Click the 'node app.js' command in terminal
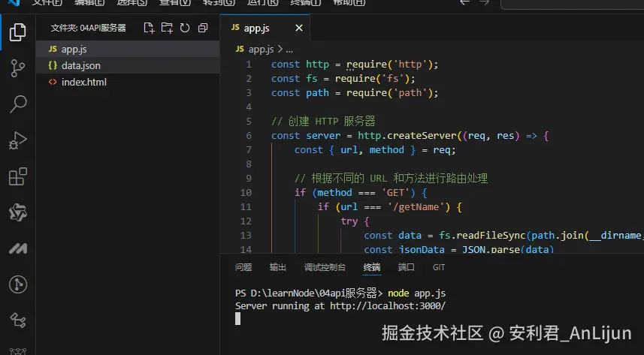This screenshot has width=644, height=355. coord(416,293)
